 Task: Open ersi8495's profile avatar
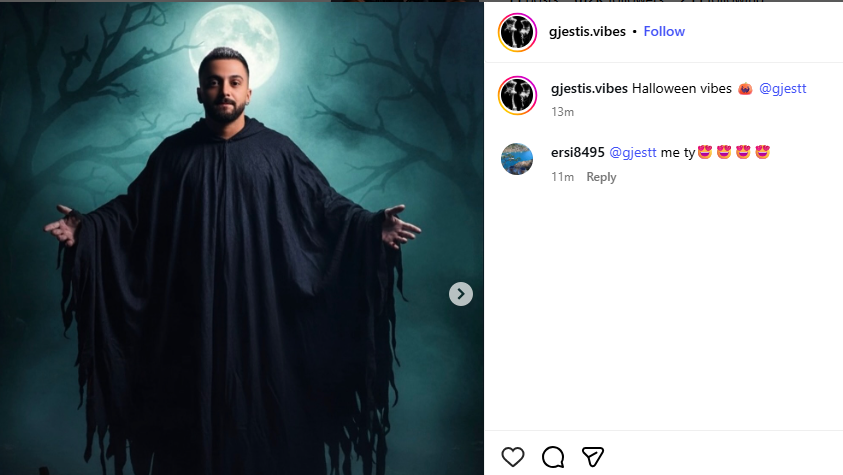[517, 159]
